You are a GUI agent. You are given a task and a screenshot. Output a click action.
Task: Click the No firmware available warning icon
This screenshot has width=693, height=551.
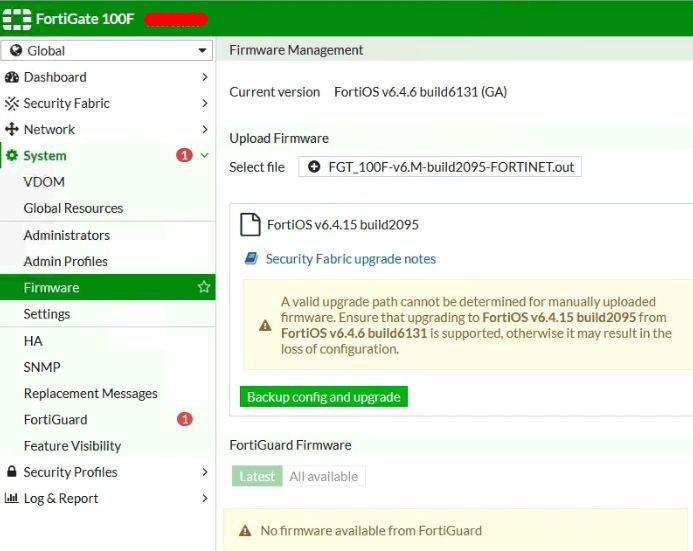pos(245,531)
